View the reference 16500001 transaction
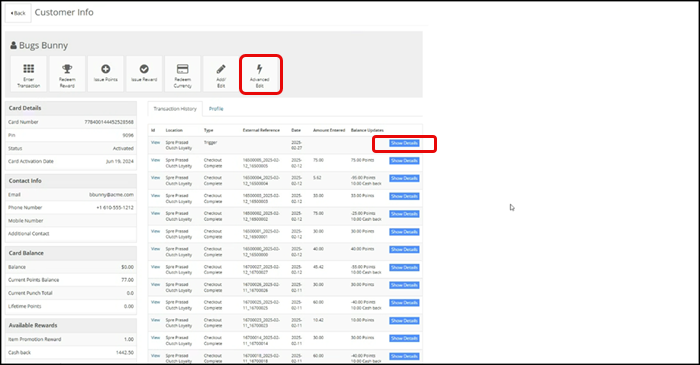700x365 pixels. [x=155, y=231]
